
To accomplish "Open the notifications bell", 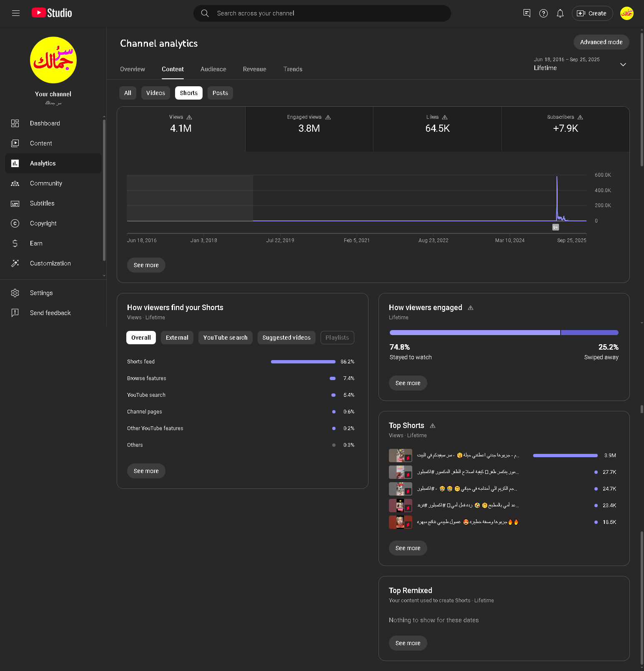I will tap(560, 13).
